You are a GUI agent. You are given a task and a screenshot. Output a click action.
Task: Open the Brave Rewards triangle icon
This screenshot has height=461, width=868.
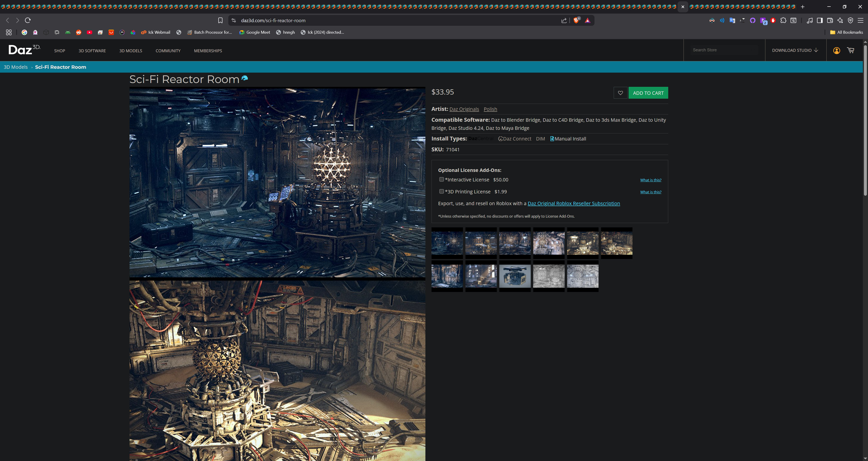click(x=588, y=20)
